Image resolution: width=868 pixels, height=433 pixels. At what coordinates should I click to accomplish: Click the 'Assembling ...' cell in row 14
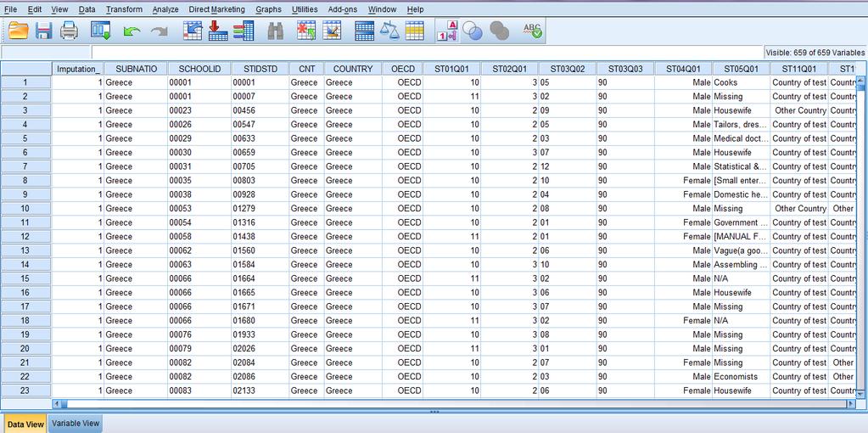(742, 265)
